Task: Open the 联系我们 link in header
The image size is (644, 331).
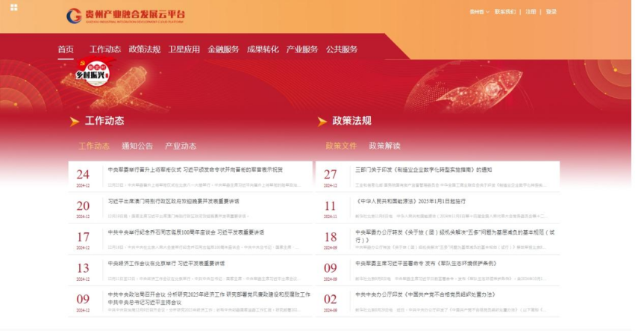Action: point(505,12)
